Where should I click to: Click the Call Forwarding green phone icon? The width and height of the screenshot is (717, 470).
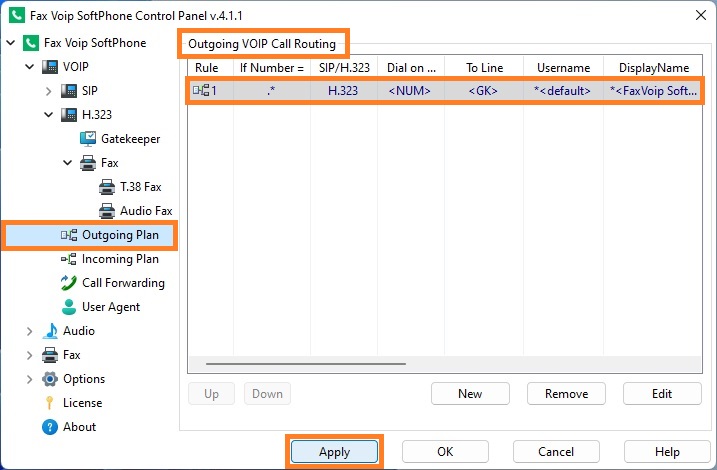[69, 283]
